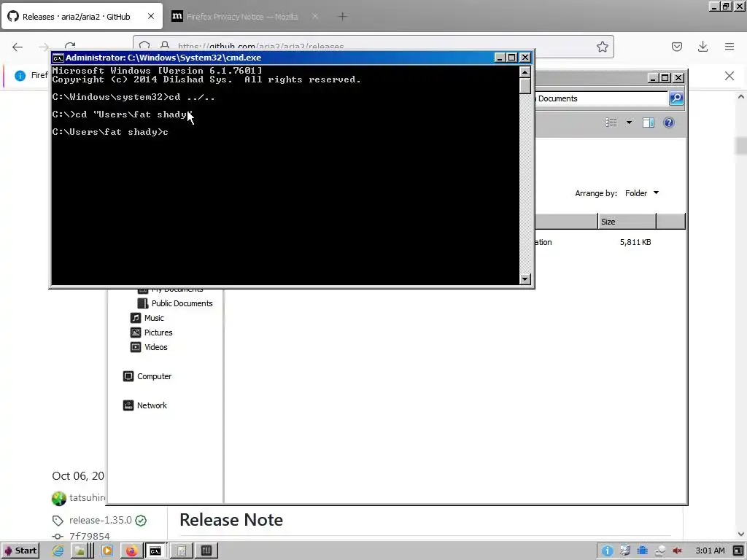Click the verified green check badge
Image resolution: width=747 pixels, height=560 pixels.
(x=141, y=521)
